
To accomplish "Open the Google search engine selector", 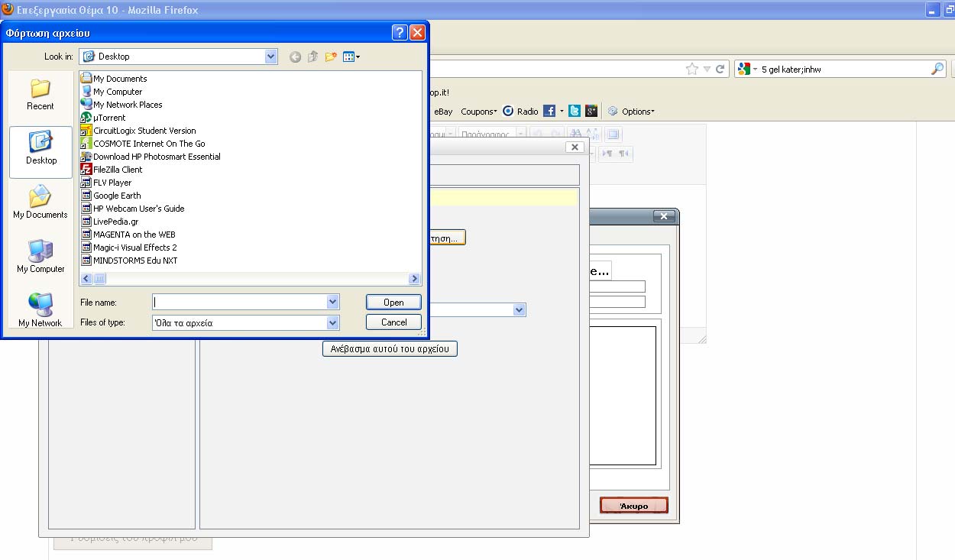I will 746,69.
